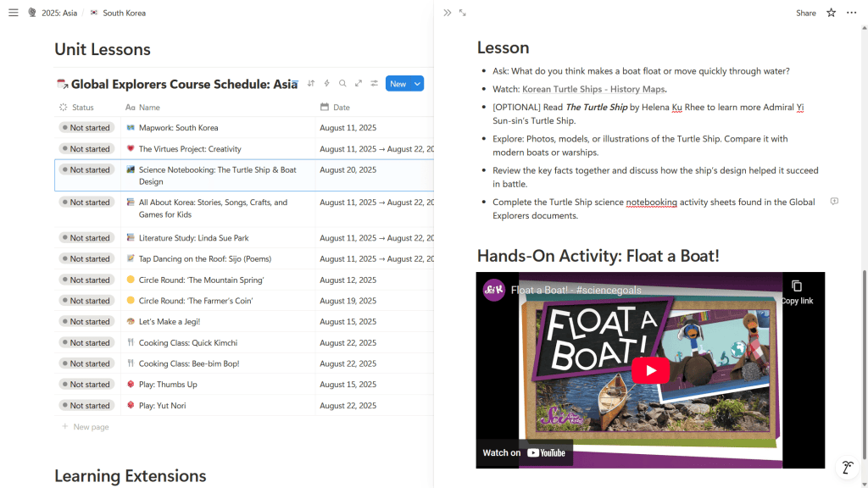The height and width of the screenshot is (488, 868).
Task: Open the comment icon beside notebooking bullet
Action: coord(834,202)
